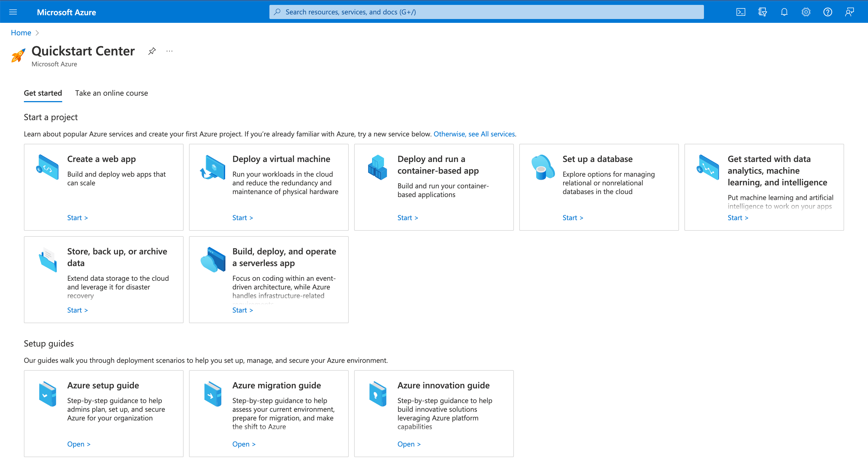The image size is (868, 468).
Task: Click the search resources input field
Action: [x=486, y=12]
